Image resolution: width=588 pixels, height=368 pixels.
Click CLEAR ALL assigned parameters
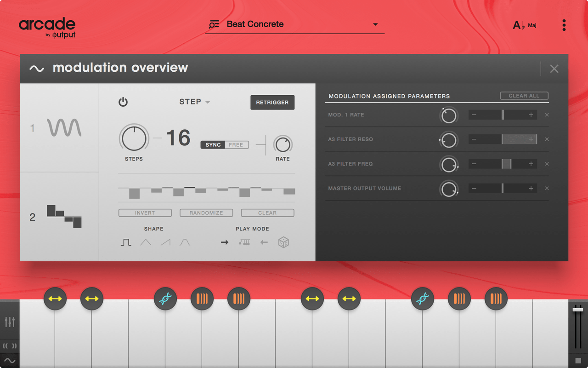click(x=524, y=96)
